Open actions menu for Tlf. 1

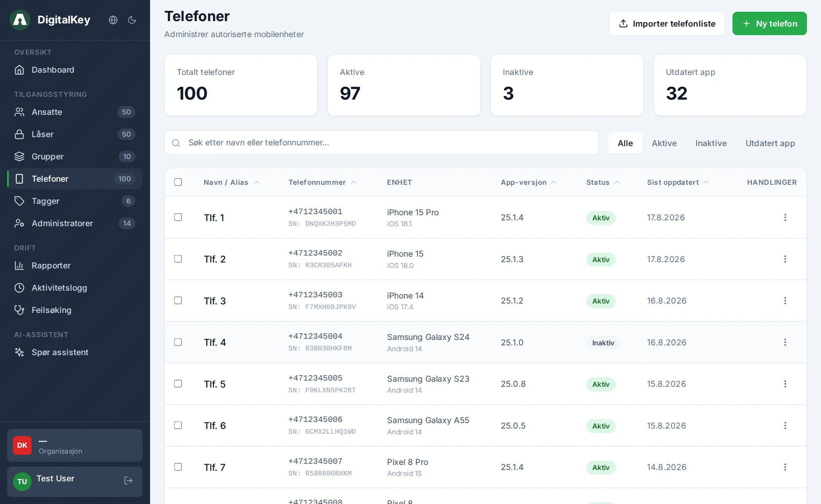[785, 218]
